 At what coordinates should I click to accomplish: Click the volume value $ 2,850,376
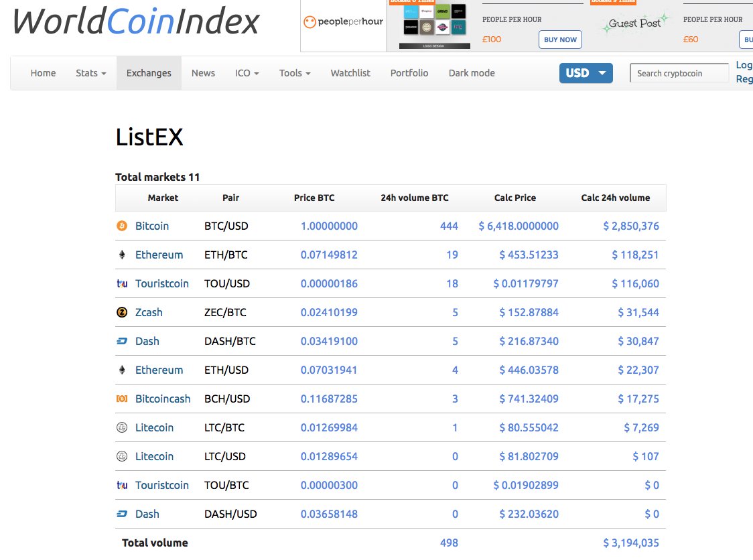pyautogui.click(x=631, y=226)
